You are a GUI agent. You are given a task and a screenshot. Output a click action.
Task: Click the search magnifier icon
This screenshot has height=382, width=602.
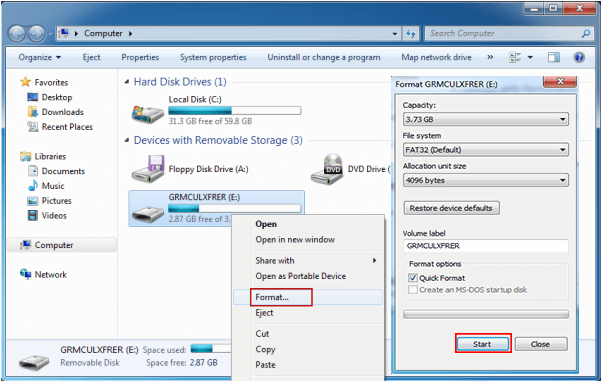point(586,34)
